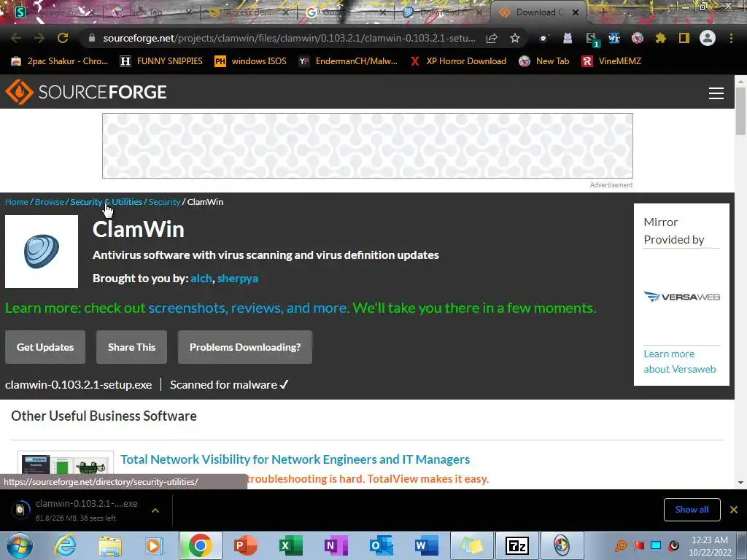747x560 pixels.
Task: Close the downloads bar
Action: pos(734,510)
